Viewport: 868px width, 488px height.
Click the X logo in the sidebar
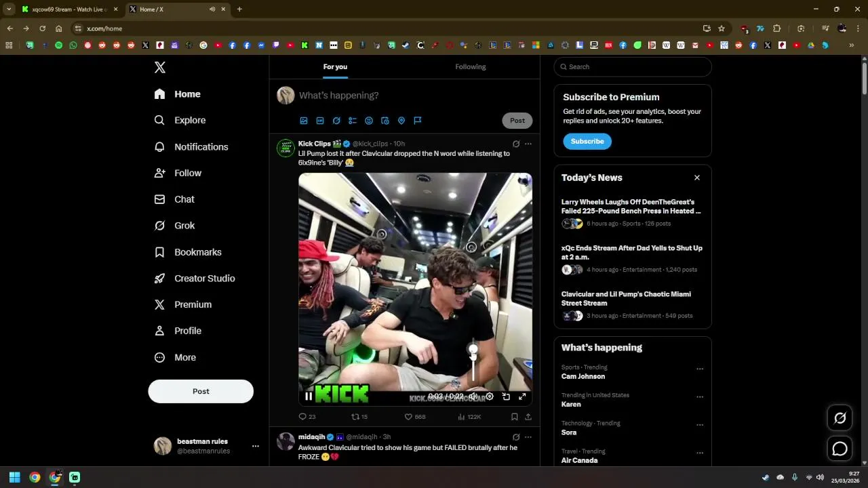coord(160,67)
